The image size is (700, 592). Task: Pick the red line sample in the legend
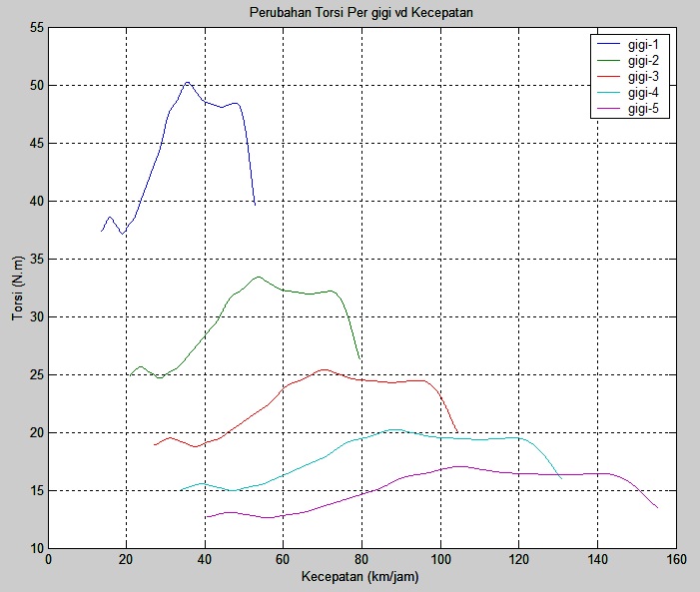coord(609,77)
